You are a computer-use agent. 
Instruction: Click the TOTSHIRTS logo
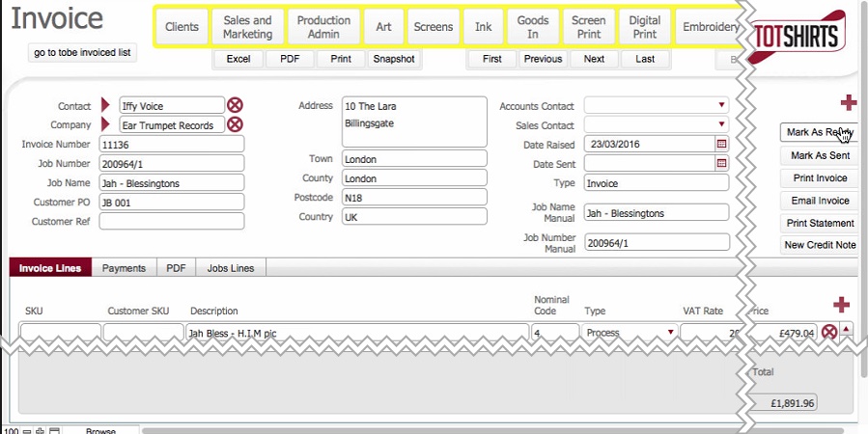(x=798, y=35)
